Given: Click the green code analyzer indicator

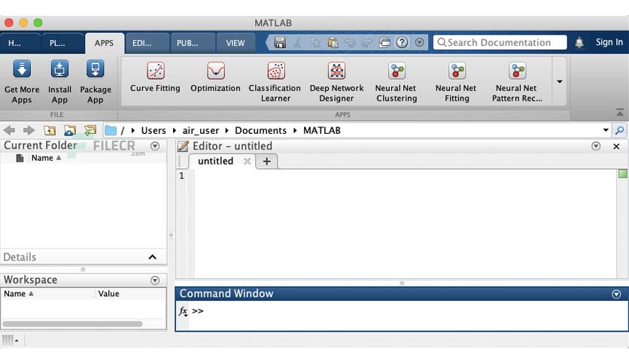Looking at the screenshot, I should (x=622, y=174).
